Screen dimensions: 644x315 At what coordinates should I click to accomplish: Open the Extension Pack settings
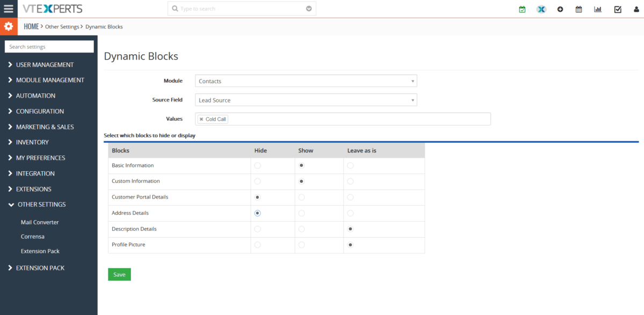pyautogui.click(x=40, y=251)
